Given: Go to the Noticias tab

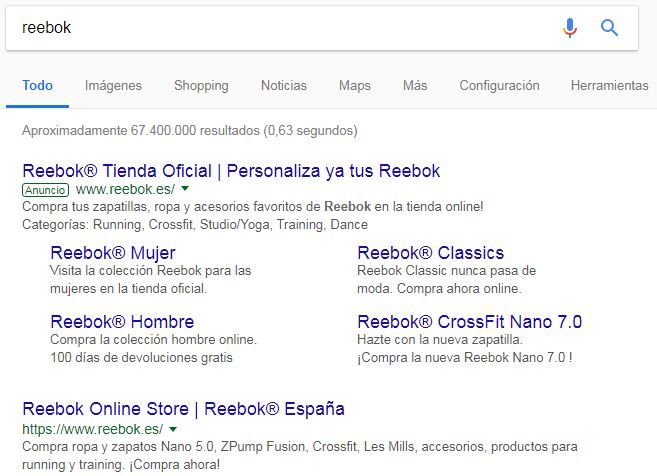Looking at the screenshot, I should tap(284, 86).
